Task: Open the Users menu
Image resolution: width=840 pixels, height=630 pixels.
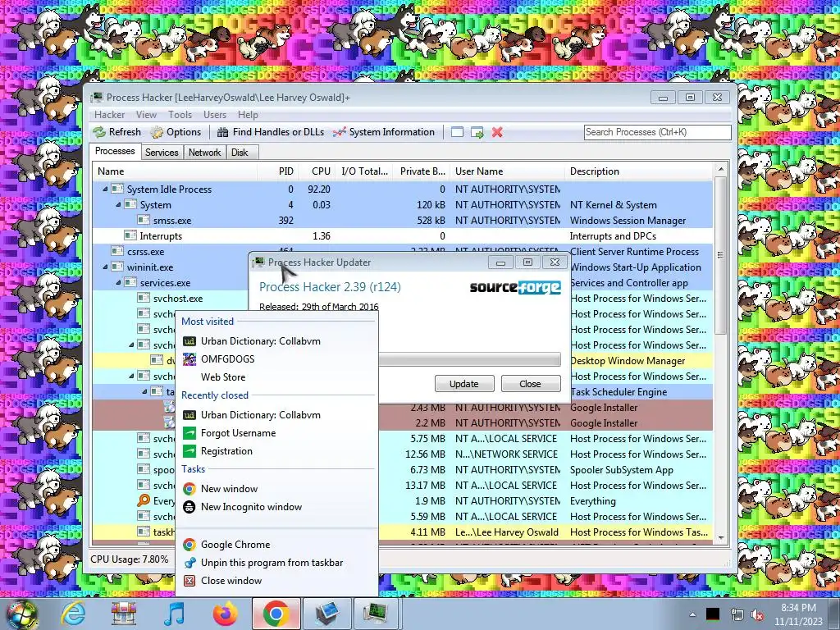Action: tap(214, 115)
